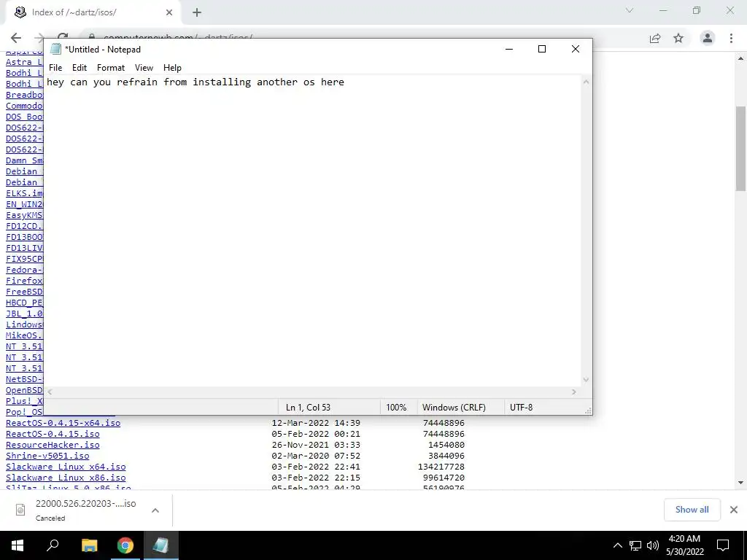Open the Notepad Format menu
This screenshot has height=560, width=747.
click(x=111, y=68)
